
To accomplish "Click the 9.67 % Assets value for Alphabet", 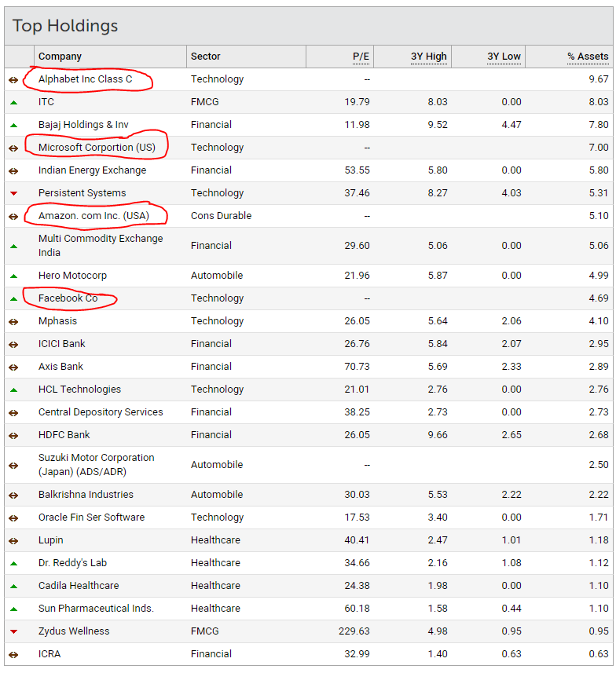I will point(599,79).
